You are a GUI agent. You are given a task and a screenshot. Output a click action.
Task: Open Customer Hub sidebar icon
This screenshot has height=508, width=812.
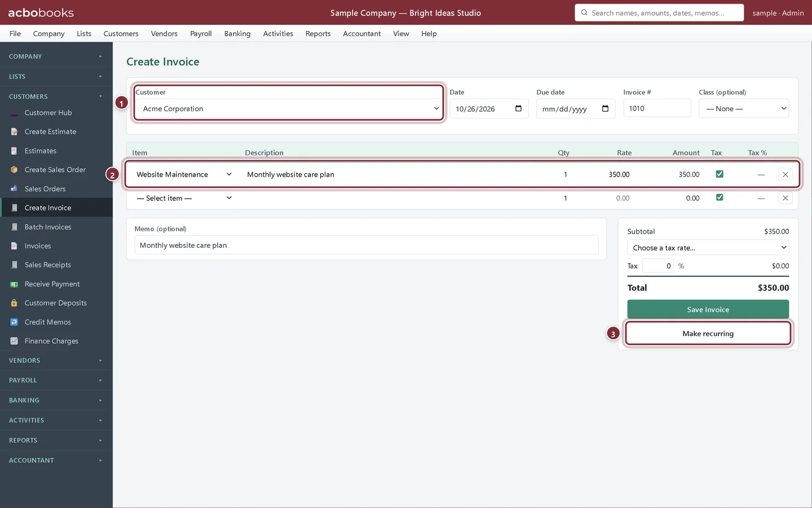pos(14,113)
